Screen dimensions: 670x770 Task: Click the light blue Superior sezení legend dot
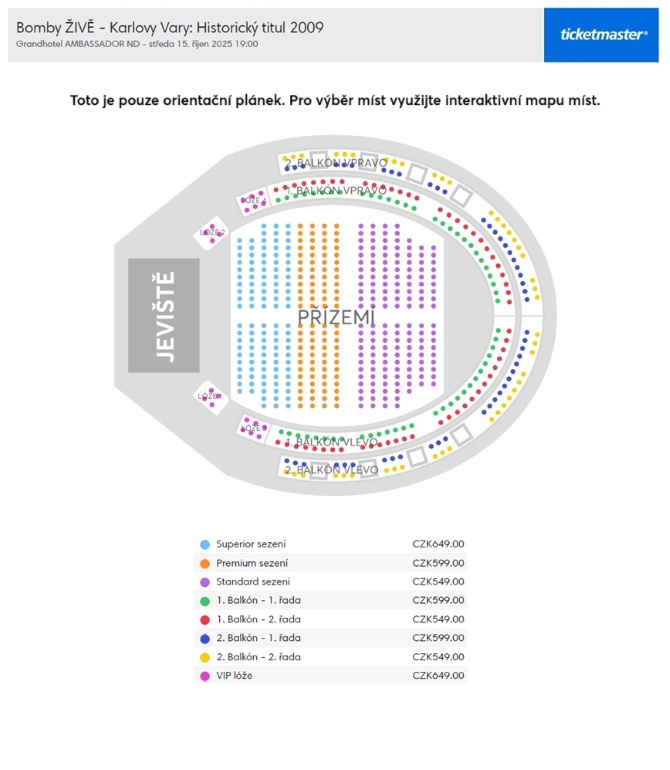[205, 544]
